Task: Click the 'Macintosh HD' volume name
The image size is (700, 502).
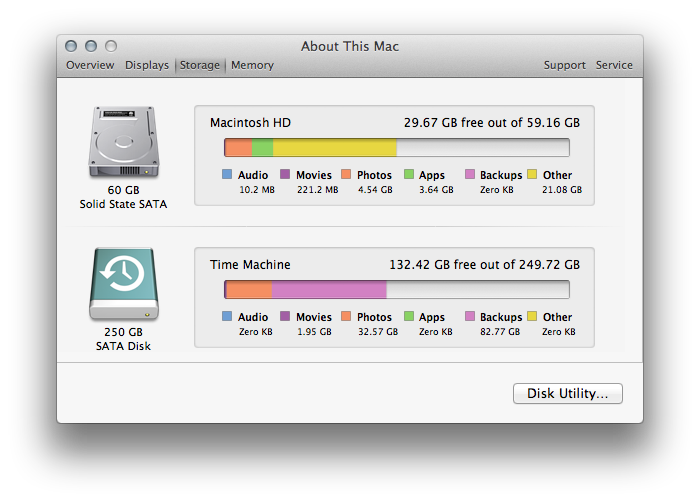Action: point(250,123)
